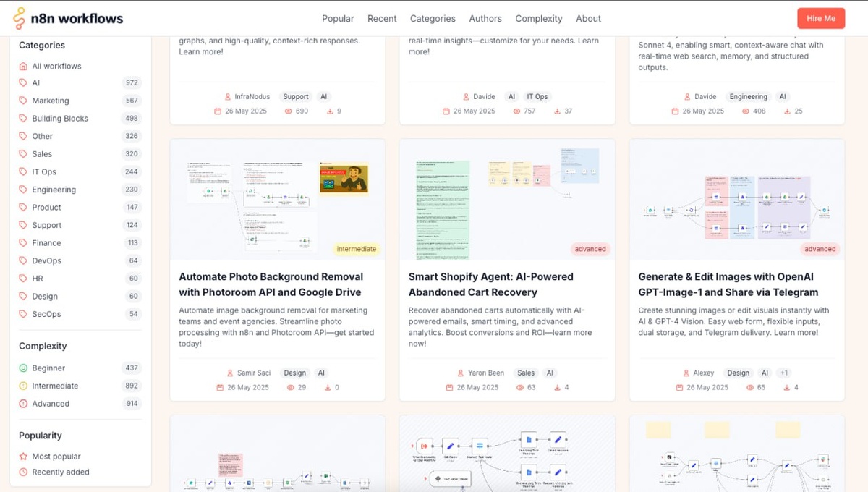Image resolution: width=868 pixels, height=492 pixels.
Task: Click the Engineering tag on Davide card
Action: pyautogui.click(x=748, y=97)
